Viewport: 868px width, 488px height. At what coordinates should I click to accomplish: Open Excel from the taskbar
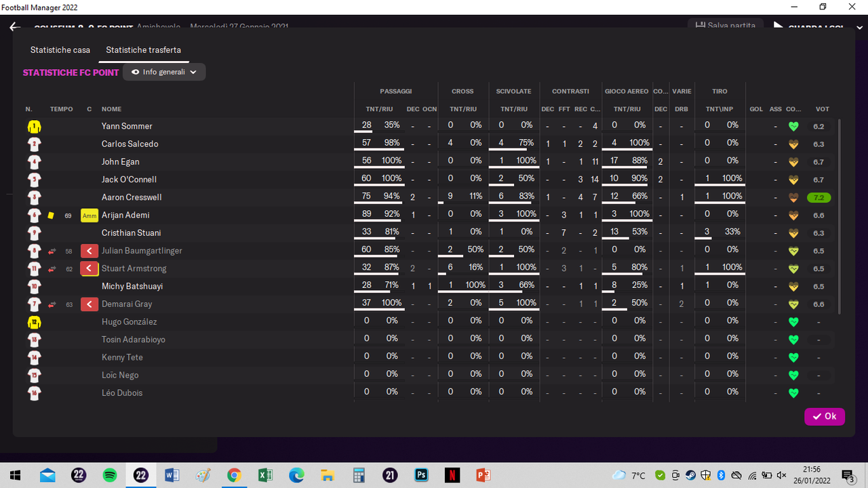coord(265,475)
